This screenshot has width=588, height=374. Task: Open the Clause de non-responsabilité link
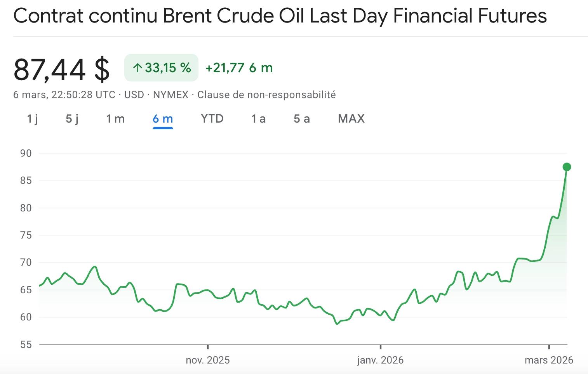click(x=267, y=94)
